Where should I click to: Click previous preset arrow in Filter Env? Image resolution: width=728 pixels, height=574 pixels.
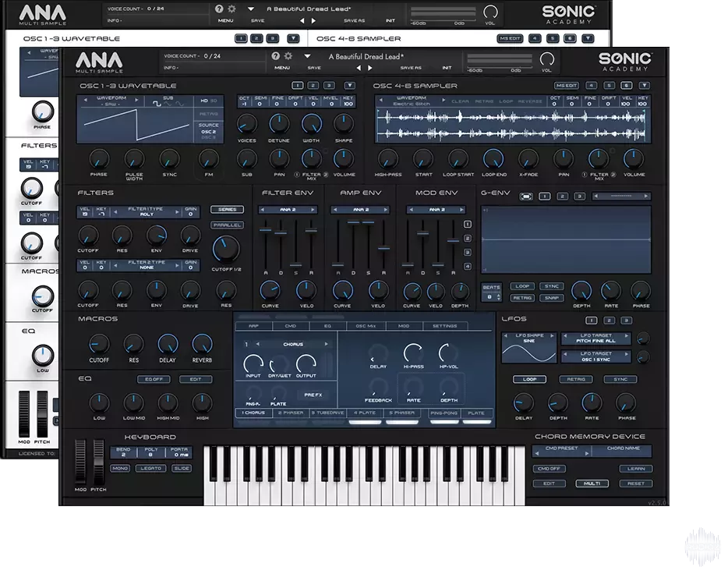pos(263,210)
